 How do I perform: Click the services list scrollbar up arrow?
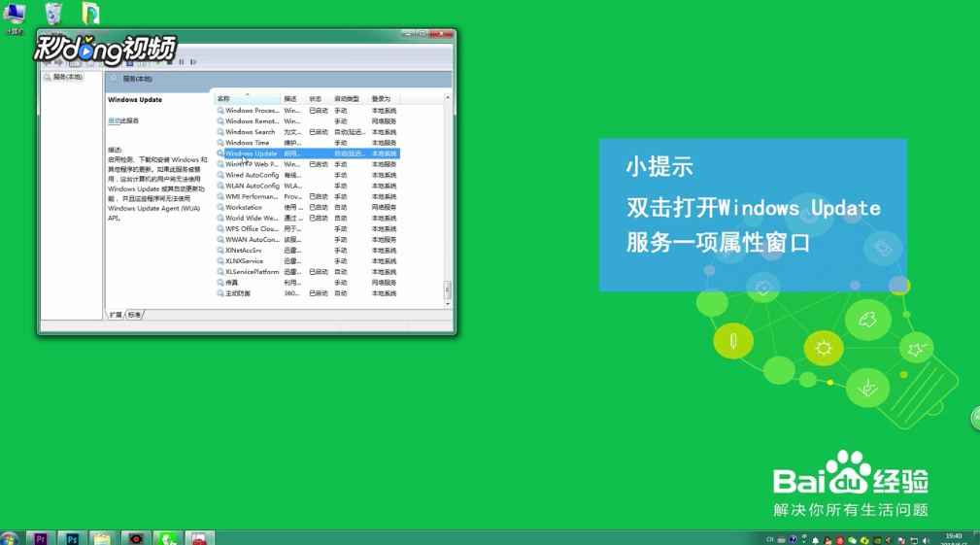448,98
